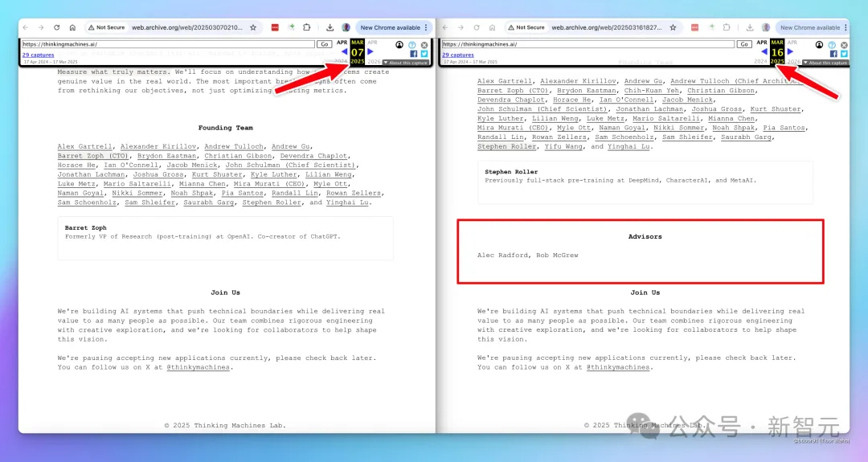Open @thinkymachines link in right window
The height and width of the screenshot is (462, 868).
pyautogui.click(x=618, y=367)
